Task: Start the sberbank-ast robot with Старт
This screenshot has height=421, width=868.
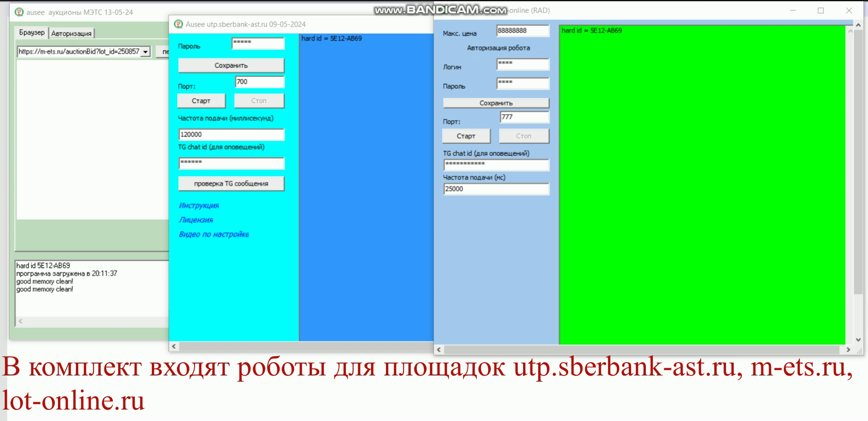Action: pyautogui.click(x=201, y=101)
